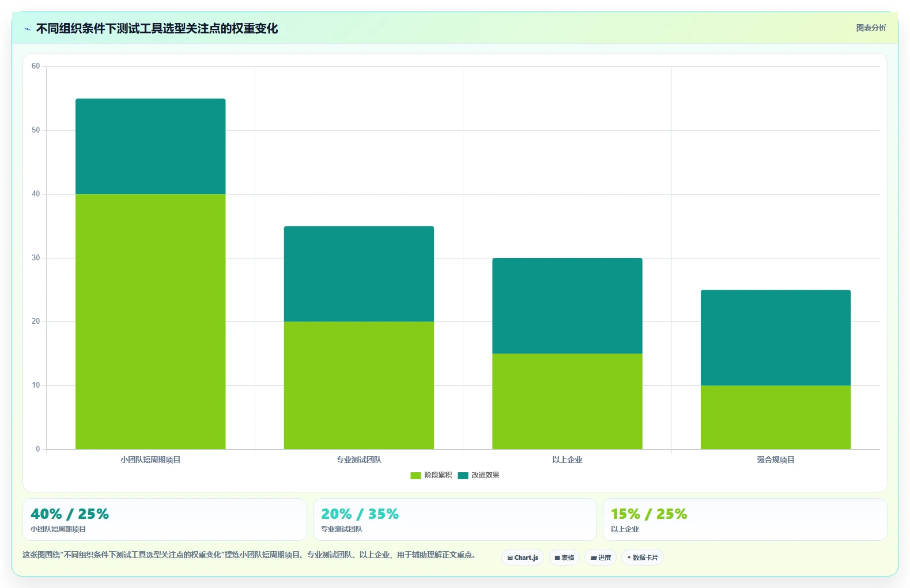Click the y-axis value 40

[x=36, y=194]
